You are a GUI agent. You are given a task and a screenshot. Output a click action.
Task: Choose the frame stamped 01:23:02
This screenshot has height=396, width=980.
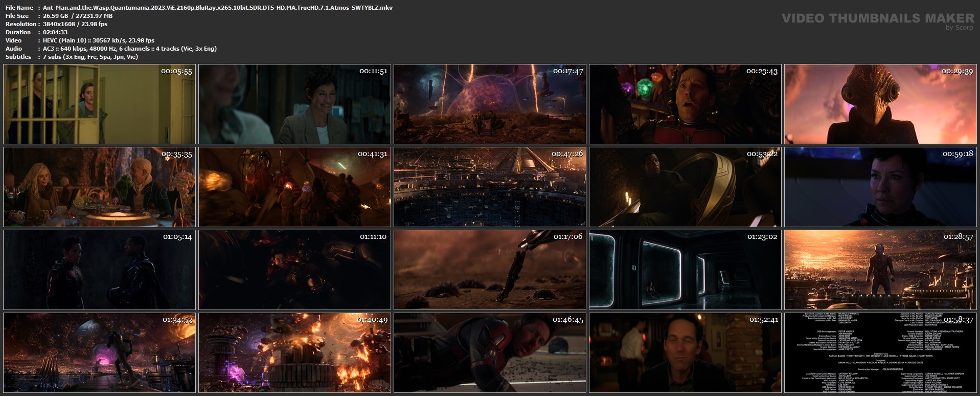tap(685, 270)
